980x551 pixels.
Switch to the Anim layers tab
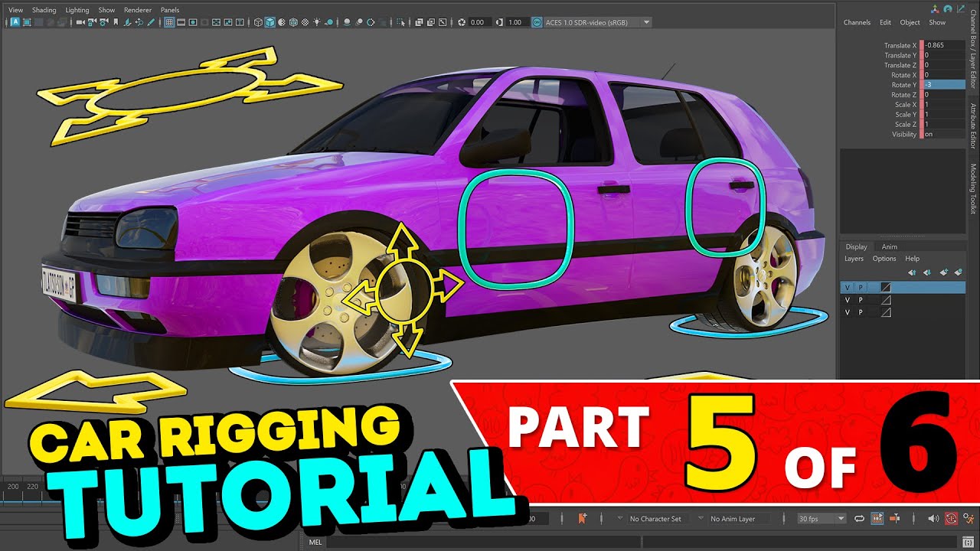[890, 246]
